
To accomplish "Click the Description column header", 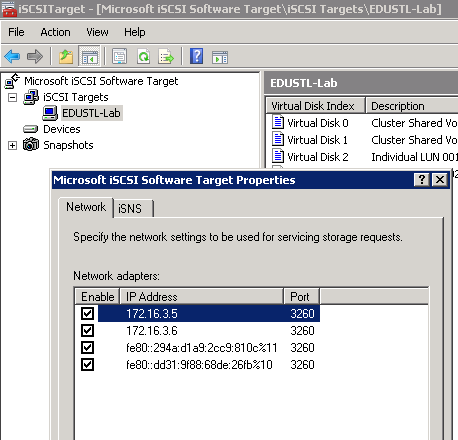I will 412,106.
